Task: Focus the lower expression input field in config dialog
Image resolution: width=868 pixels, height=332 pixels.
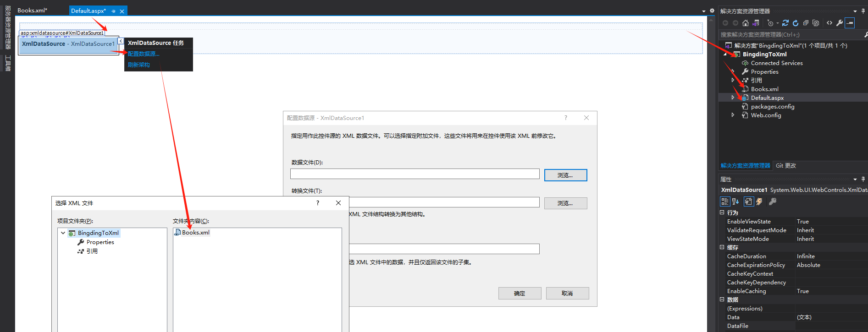Action: [444, 249]
